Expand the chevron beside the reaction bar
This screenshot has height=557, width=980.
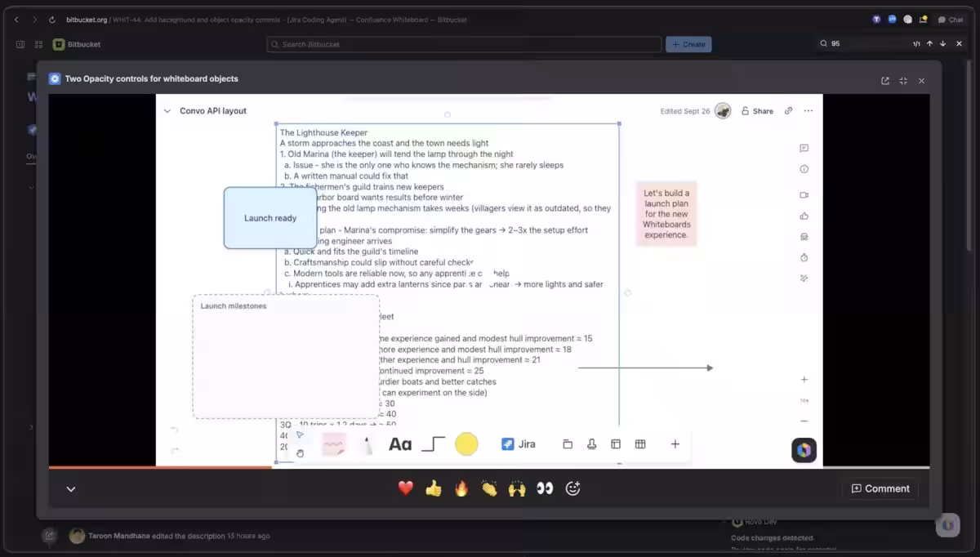coord(71,489)
